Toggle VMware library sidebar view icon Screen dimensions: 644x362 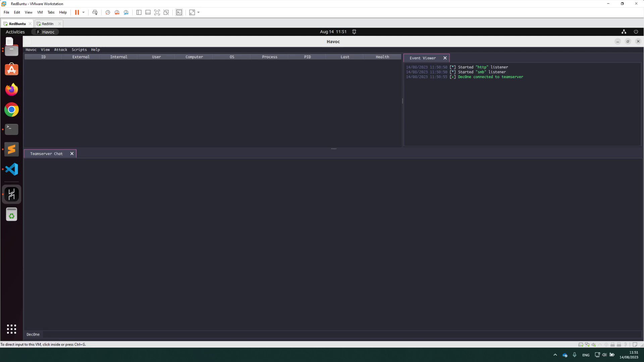click(x=139, y=12)
